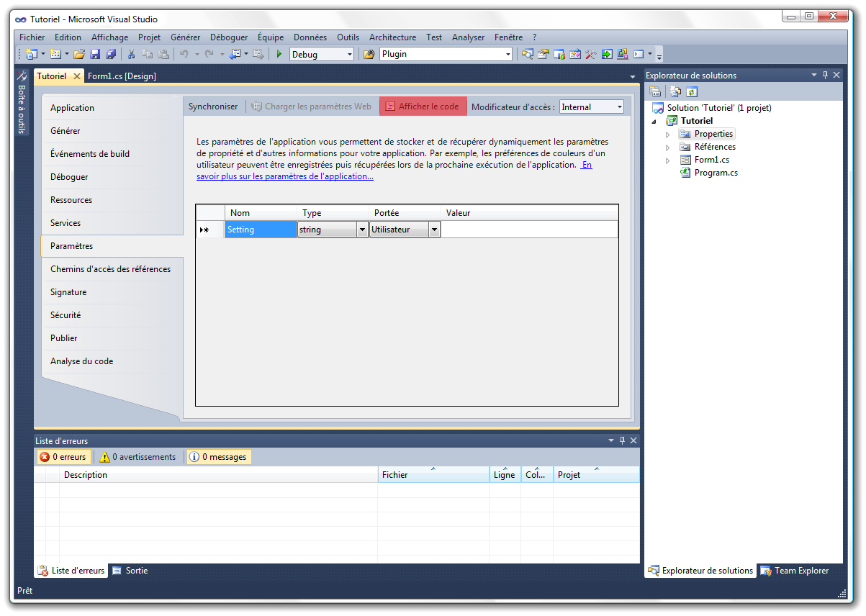The height and width of the screenshot is (616, 866).
Task: Toggle the '0 messages' filter button
Action: [218, 457]
